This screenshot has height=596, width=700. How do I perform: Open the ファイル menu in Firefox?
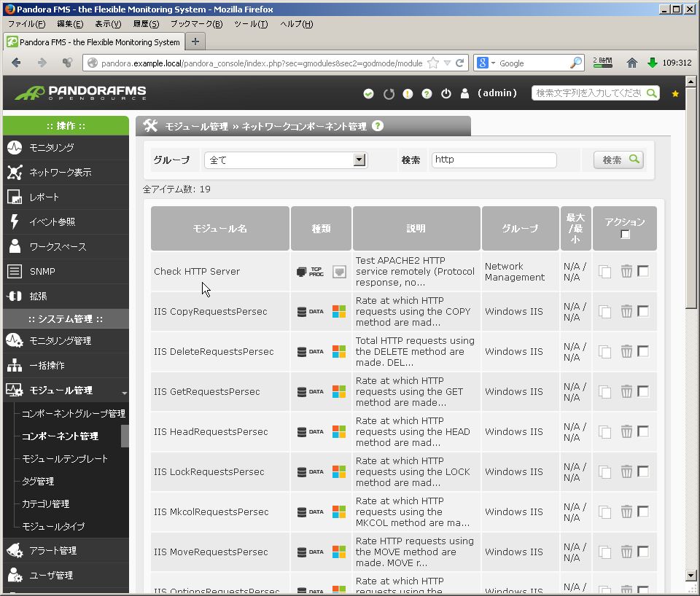click(x=26, y=24)
